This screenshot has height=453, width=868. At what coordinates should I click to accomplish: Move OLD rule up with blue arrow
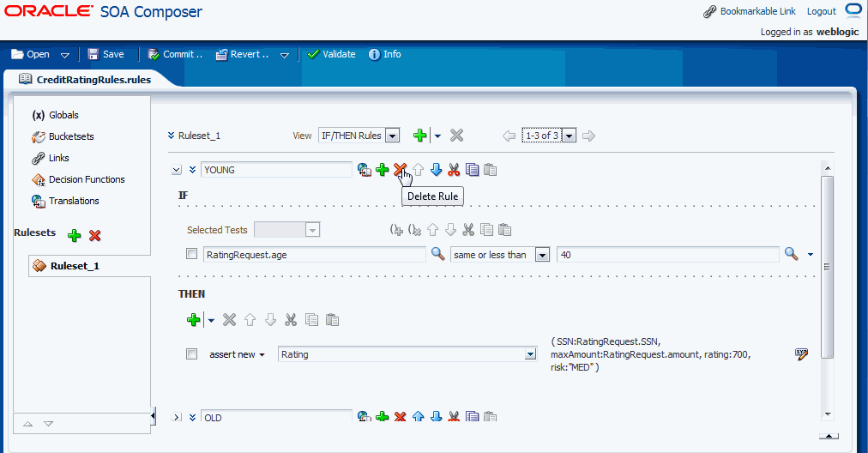click(x=419, y=416)
